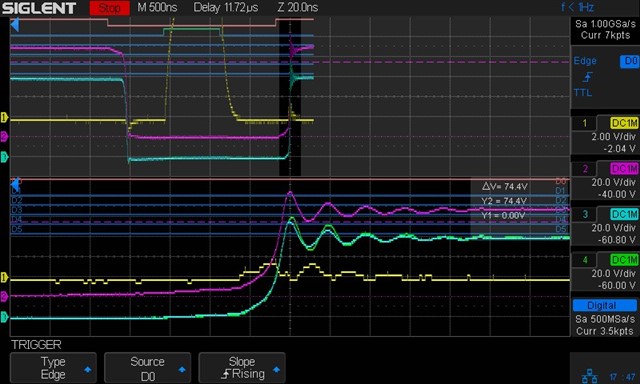Toggle the red Stop run state button
This screenshot has width=640, height=384.
coord(109,8)
